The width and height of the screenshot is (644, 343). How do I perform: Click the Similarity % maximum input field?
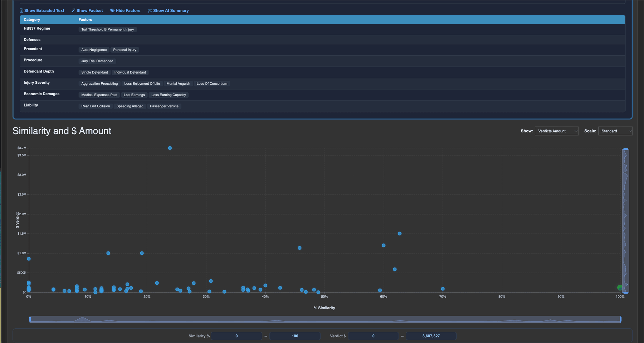click(295, 336)
